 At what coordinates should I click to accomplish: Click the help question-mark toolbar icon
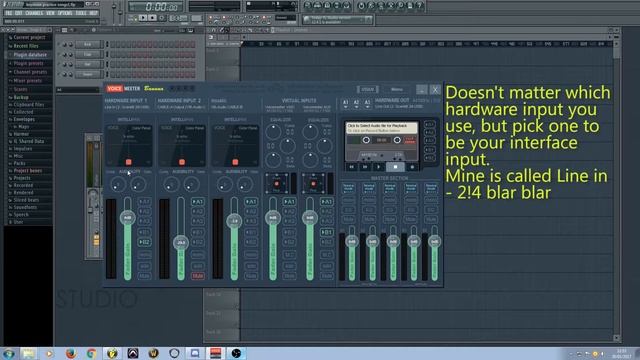coord(420,5)
